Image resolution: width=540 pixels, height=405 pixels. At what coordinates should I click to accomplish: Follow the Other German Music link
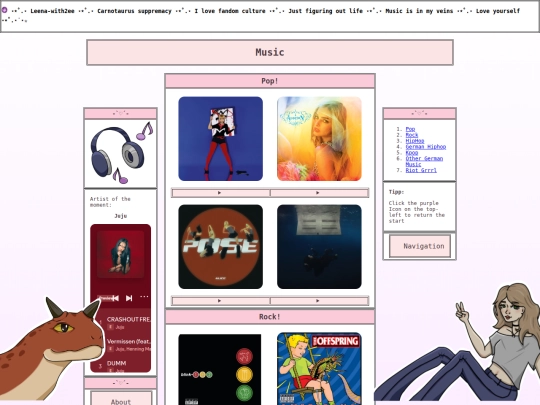coord(424,161)
